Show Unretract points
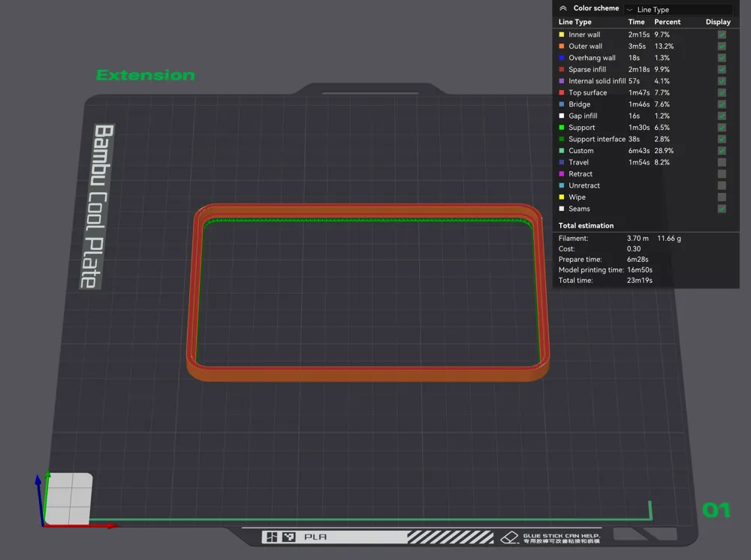 pyautogui.click(x=722, y=185)
